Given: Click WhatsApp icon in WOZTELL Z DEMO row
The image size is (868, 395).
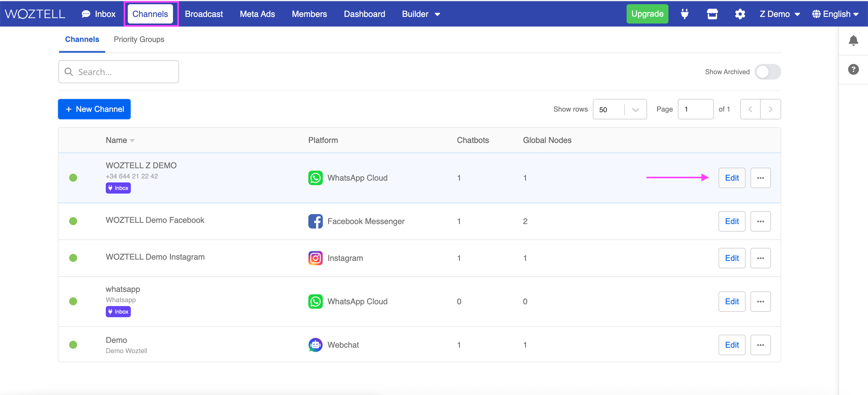Looking at the screenshot, I should tap(315, 178).
